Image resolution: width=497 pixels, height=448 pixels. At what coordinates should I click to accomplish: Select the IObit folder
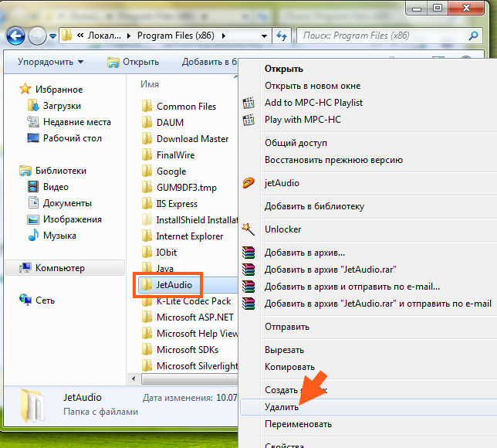click(x=159, y=253)
